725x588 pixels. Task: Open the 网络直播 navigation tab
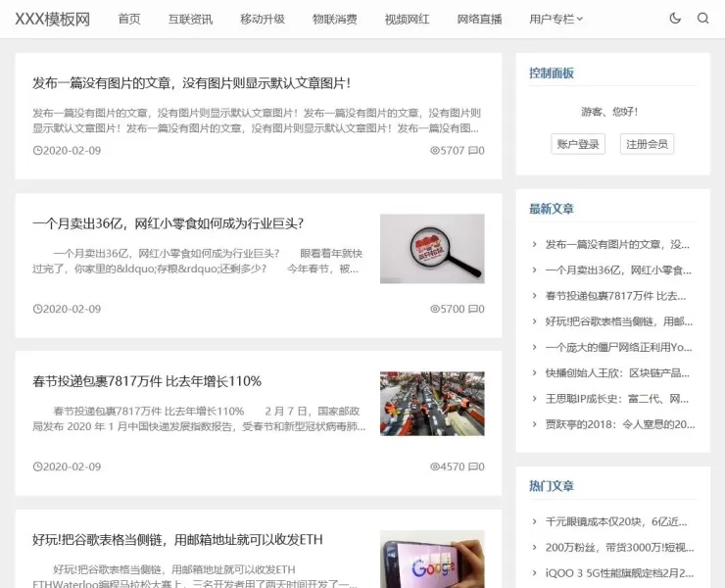tap(479, 19)
